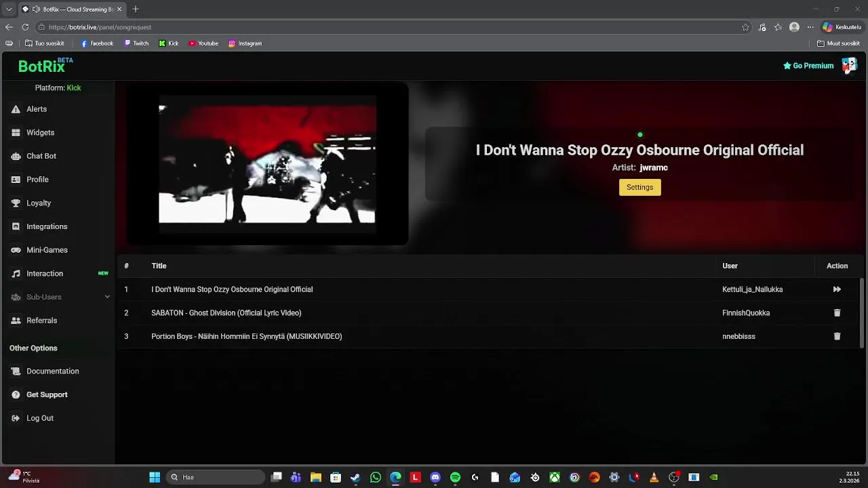Click the Loyalty trophy icon
The width and height of the screenshot is (868, 488).
16,203
